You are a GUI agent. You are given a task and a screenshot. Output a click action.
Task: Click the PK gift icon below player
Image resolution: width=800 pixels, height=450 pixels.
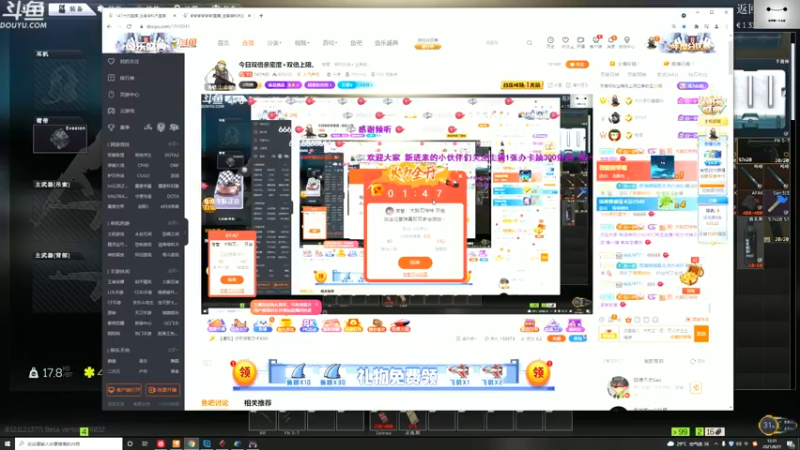click(309, 326)
